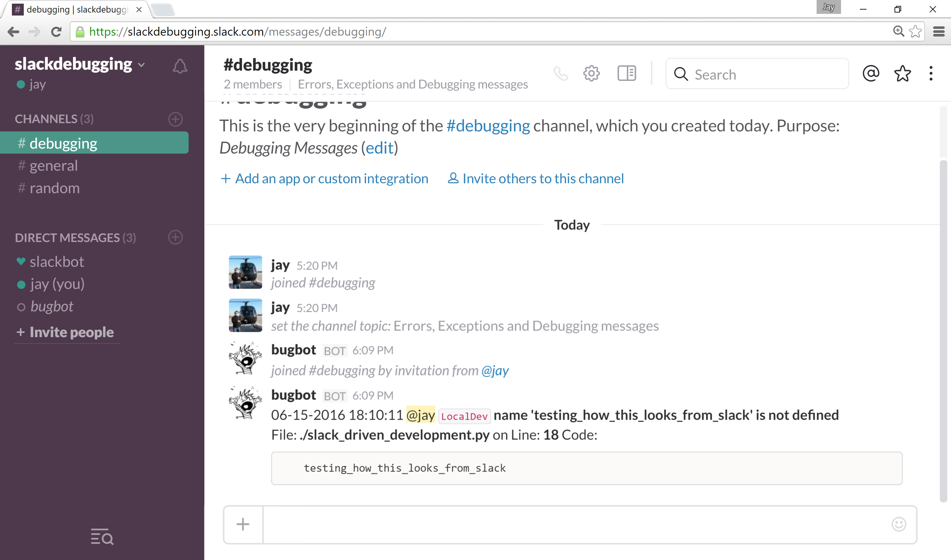Viewport: 951px width, 560px height.
Task: Select the #random channel
Action: 54,187
